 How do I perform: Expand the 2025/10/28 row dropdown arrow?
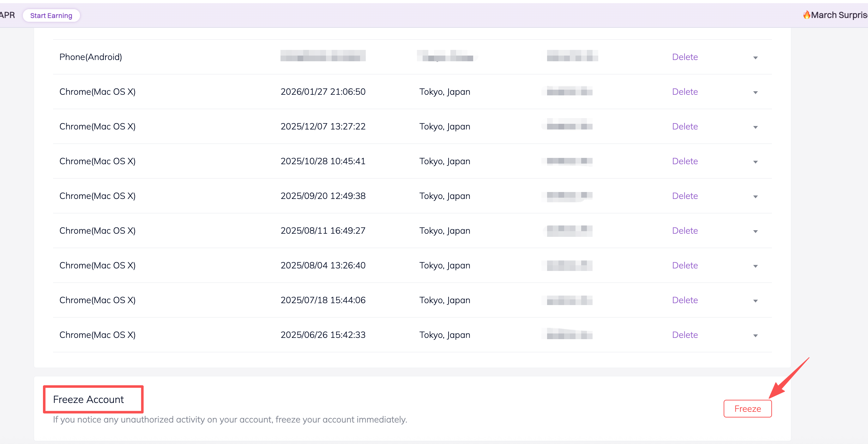pos(756,162)
